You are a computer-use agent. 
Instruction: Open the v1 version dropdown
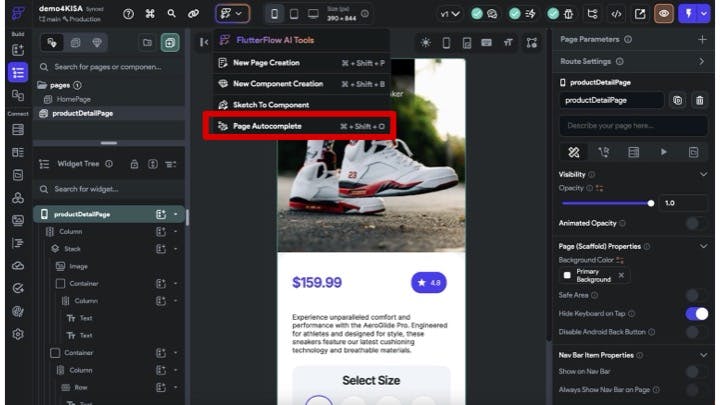[450, 14]
